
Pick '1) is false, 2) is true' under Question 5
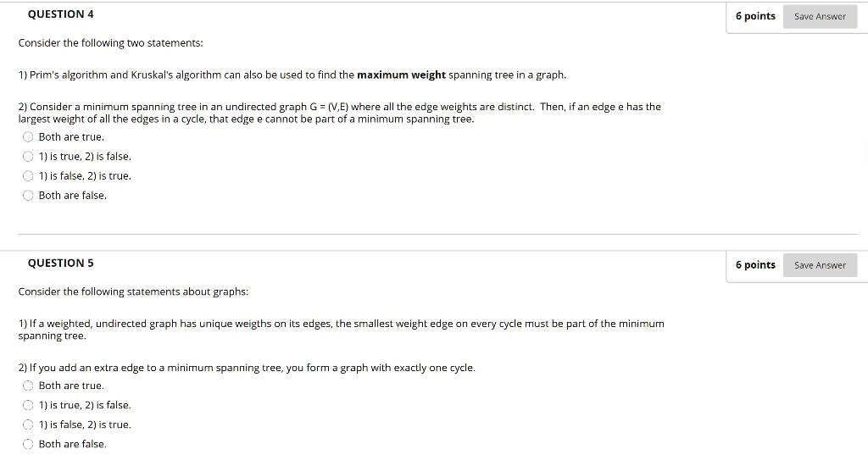[28, 424]
